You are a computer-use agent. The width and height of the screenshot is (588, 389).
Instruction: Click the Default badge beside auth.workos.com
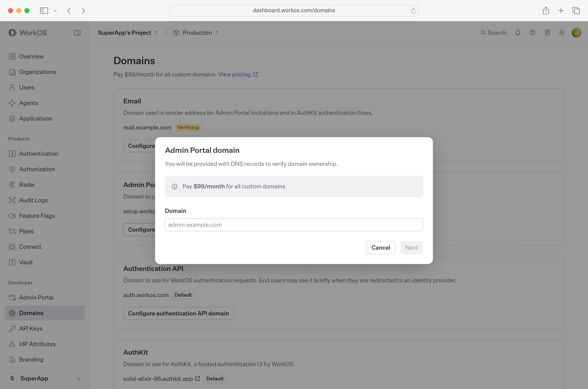click(x=183, y=295)
